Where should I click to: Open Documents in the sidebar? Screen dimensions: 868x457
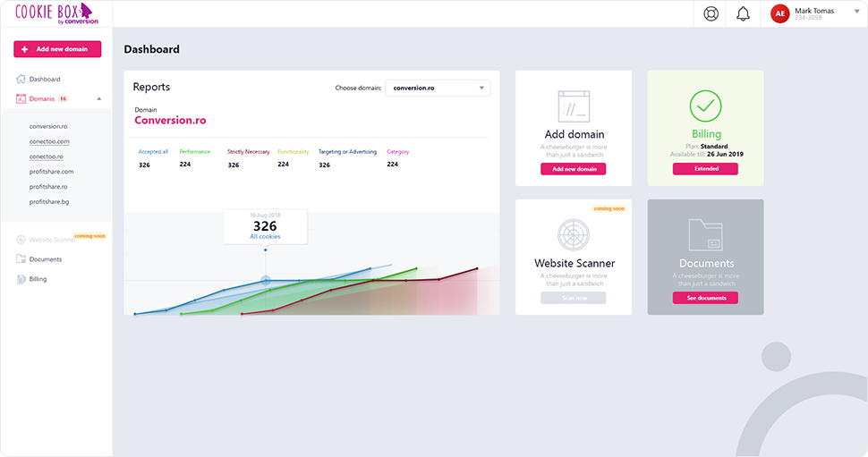point(46,259)
